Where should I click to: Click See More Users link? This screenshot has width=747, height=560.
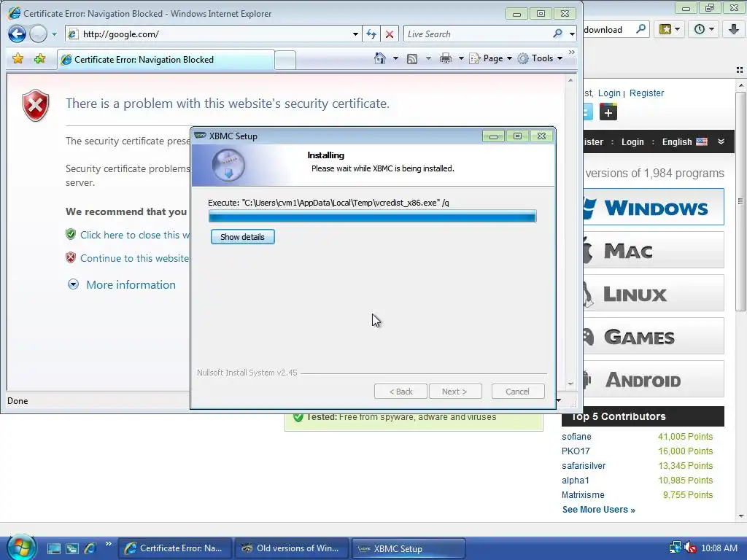pos(598,510)
